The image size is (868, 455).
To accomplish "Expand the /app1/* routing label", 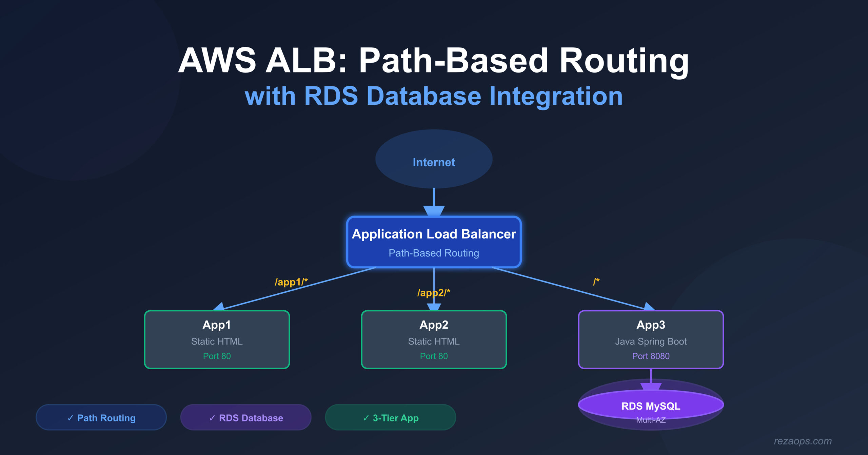I will point(292,282).
